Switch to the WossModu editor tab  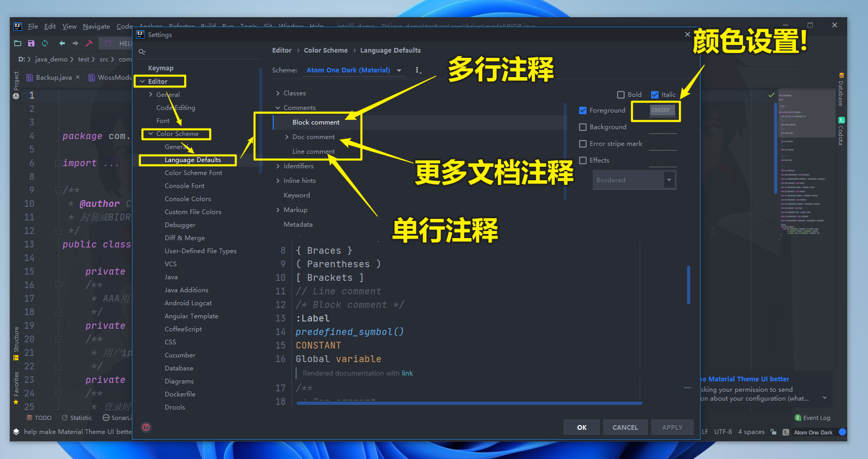pyautogui.click(x=110, y=77)
